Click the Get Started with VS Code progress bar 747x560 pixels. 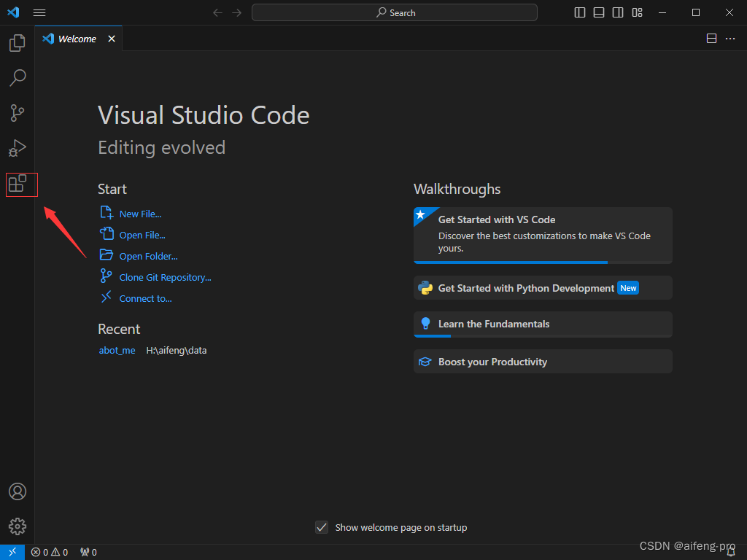click(x=543, y=262)
